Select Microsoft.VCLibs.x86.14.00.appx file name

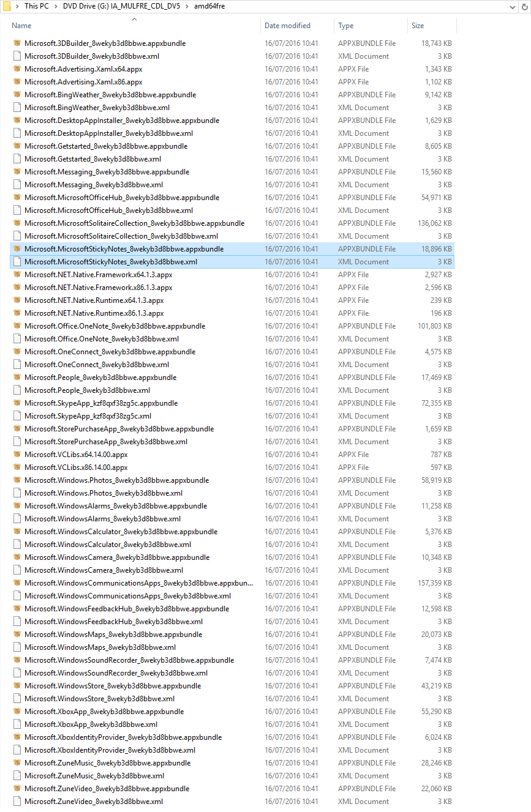tap(76, 467)
